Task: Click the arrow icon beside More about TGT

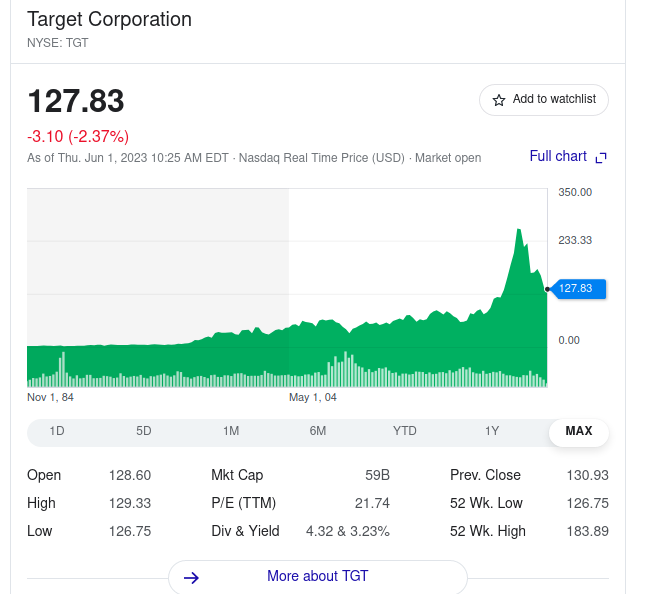Action: (191, 578)
